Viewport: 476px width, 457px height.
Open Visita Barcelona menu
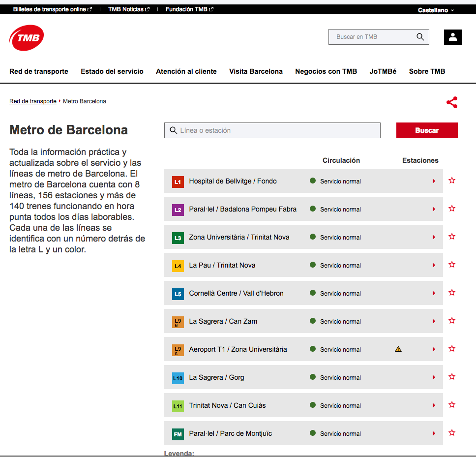256,71
